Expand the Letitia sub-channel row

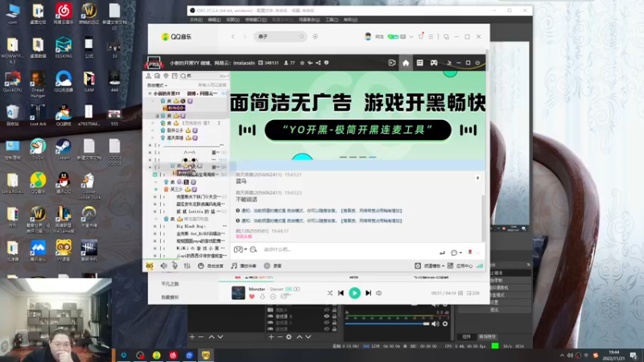pyautogui.click(x=155, y=212)
